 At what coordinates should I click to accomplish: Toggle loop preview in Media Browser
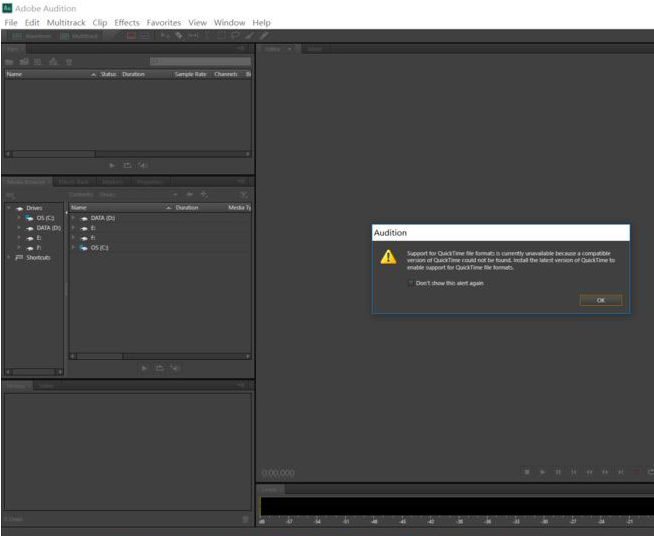[159, 368]
